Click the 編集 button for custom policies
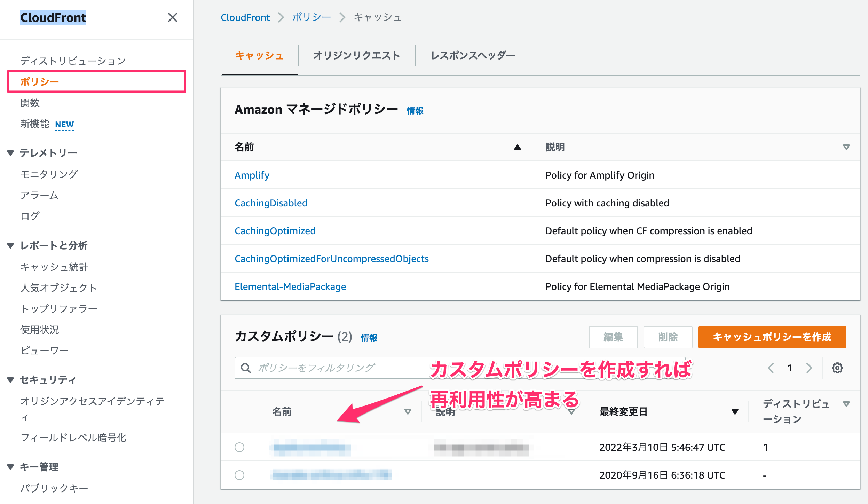Screen dimensions: 868x504 pos(613,337)
